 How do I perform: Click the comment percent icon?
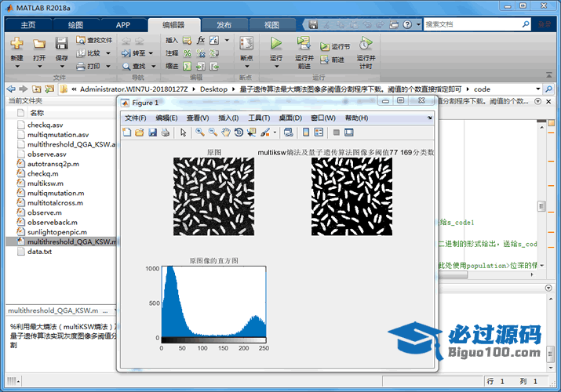pyautogui.click(x=187, y=53)
